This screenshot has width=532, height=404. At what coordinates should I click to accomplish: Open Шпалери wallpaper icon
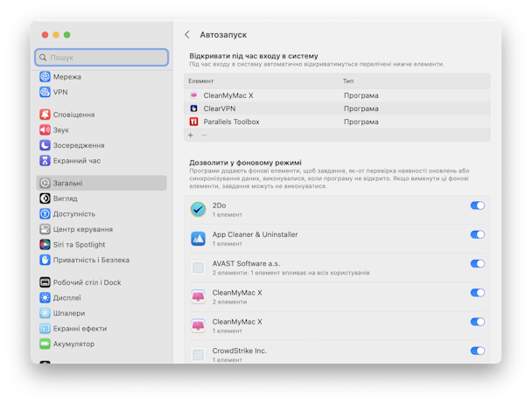[45, 313]
